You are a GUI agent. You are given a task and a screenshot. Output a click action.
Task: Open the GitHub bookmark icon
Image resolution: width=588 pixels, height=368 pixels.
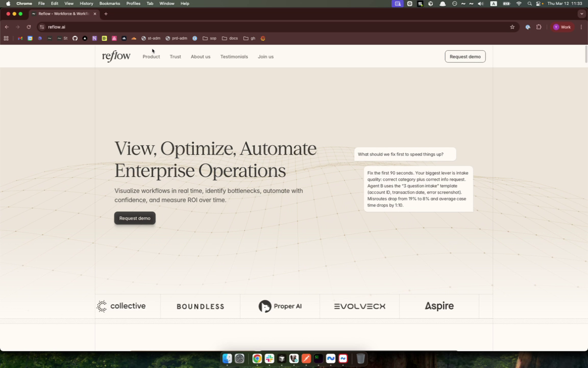[75, 38]
